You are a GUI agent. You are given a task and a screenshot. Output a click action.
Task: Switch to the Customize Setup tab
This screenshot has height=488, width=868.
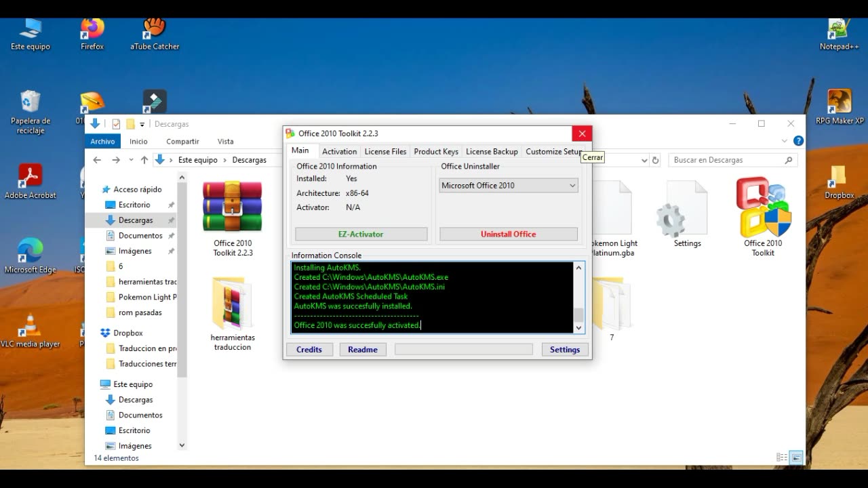pyautogui.click(x=554, y=152)
